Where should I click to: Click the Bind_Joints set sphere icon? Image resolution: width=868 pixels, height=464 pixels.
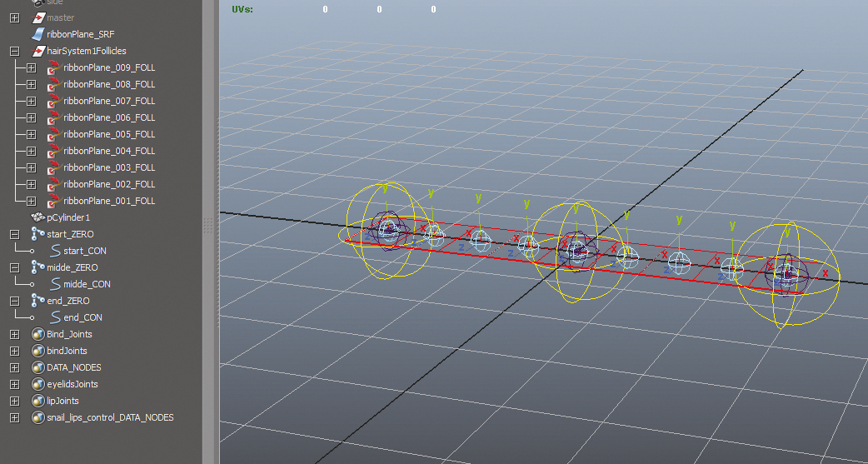[x=37, y=334]
